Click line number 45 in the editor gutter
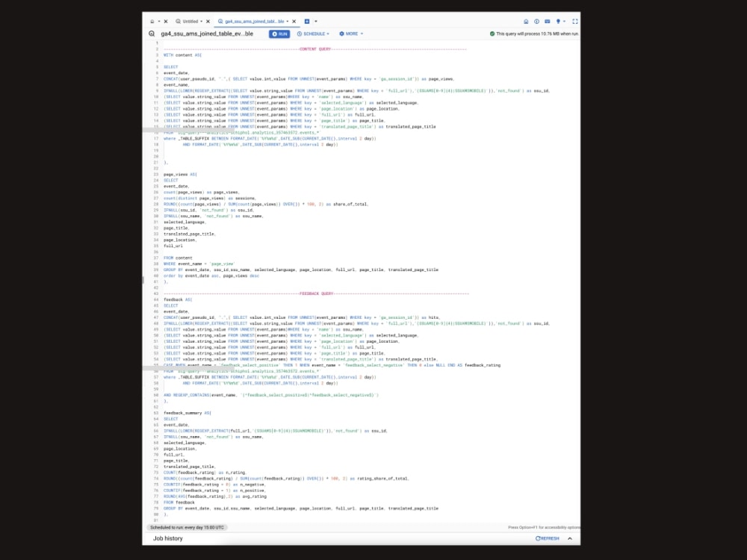This screenshot has width=747, height=560. [155, 305]
